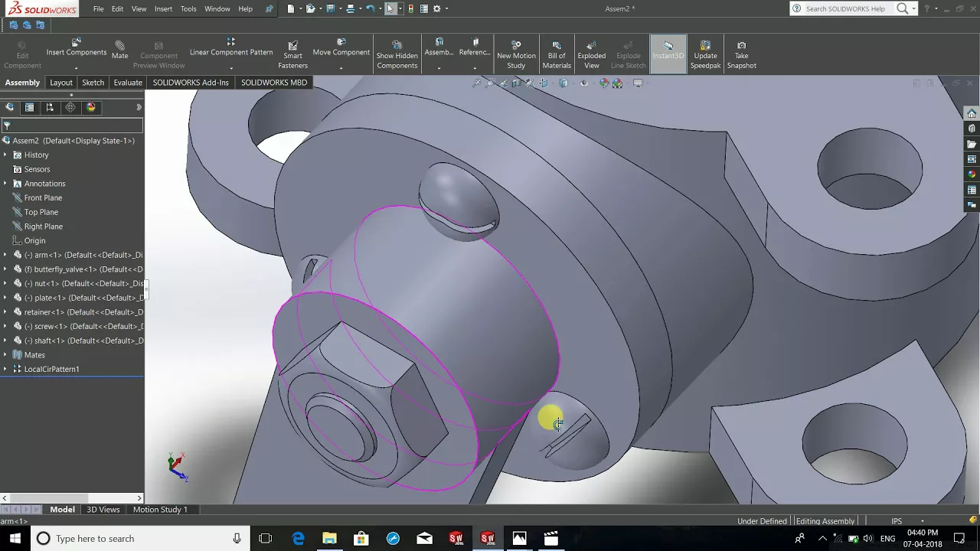This screenshot has width=980, height=551.
Task: Click the Windows search box in taskbar
Action: click(140, 539)
